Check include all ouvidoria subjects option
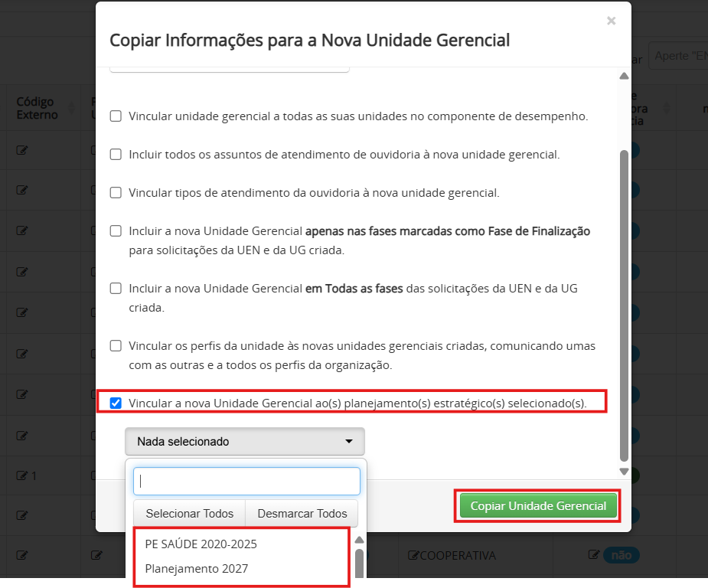Image resolution: width=708 pixels, height=588 pixels. (116, 155)
